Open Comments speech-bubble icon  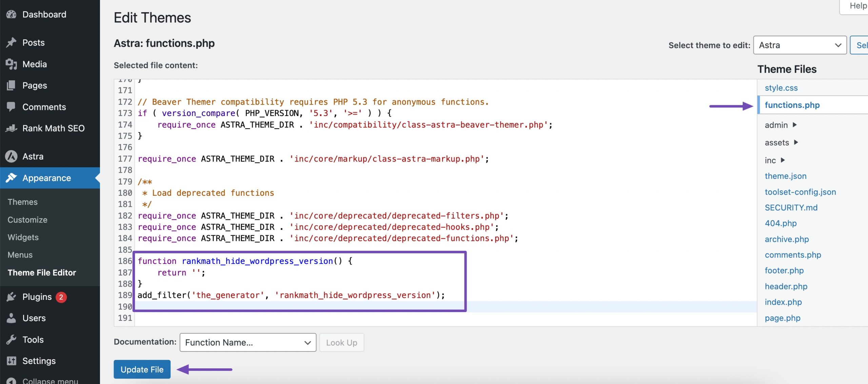(11, 107)
